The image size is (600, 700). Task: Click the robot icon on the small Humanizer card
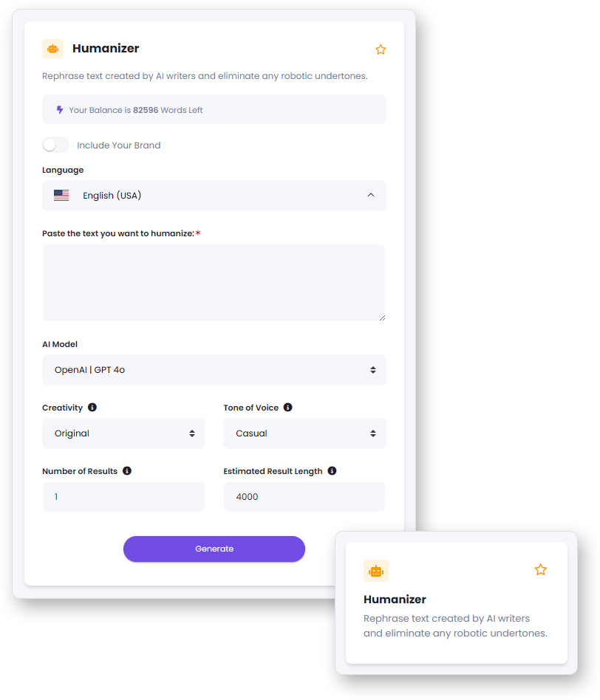376,571
